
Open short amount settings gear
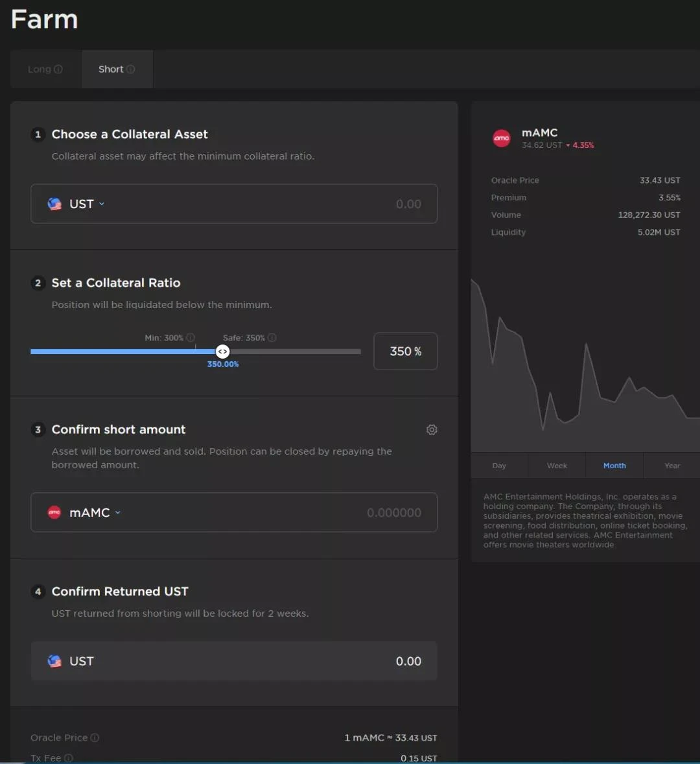[432, 430]
